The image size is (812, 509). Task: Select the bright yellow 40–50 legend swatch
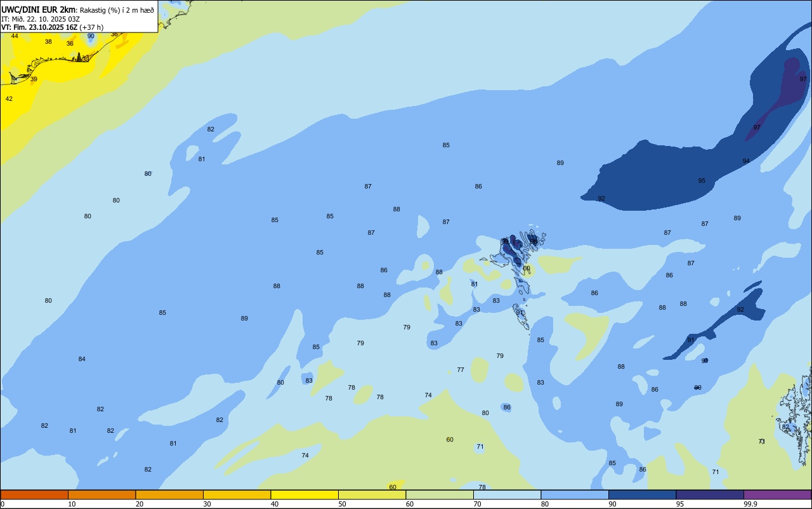304,494
